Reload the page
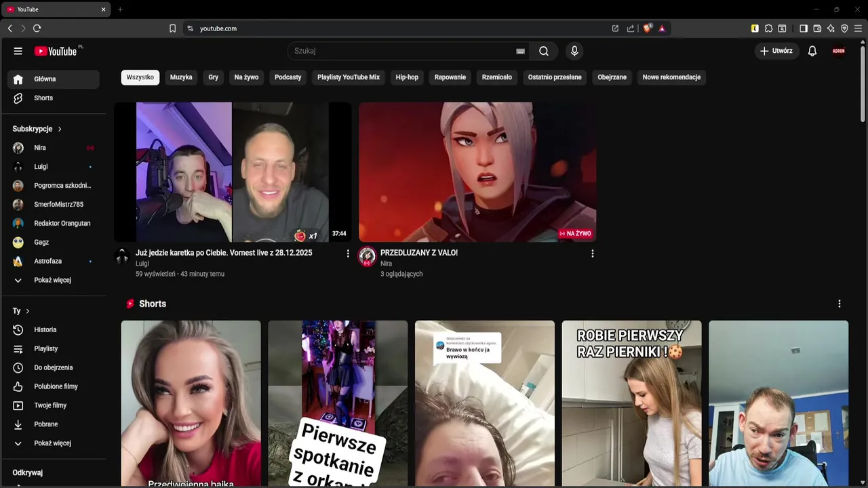The image size is (868, 488). (37, 28)
